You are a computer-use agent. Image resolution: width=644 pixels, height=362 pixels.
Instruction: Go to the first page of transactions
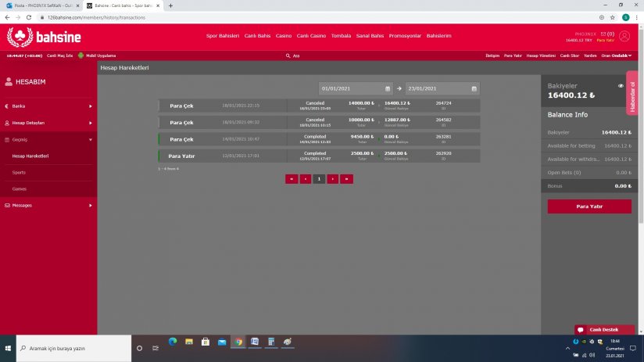point(292,179)
